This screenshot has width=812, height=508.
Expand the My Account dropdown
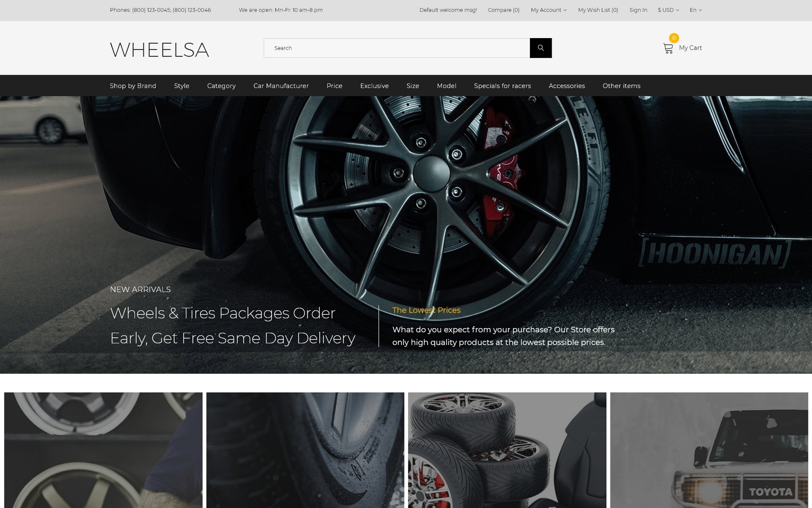coord(549,10)
